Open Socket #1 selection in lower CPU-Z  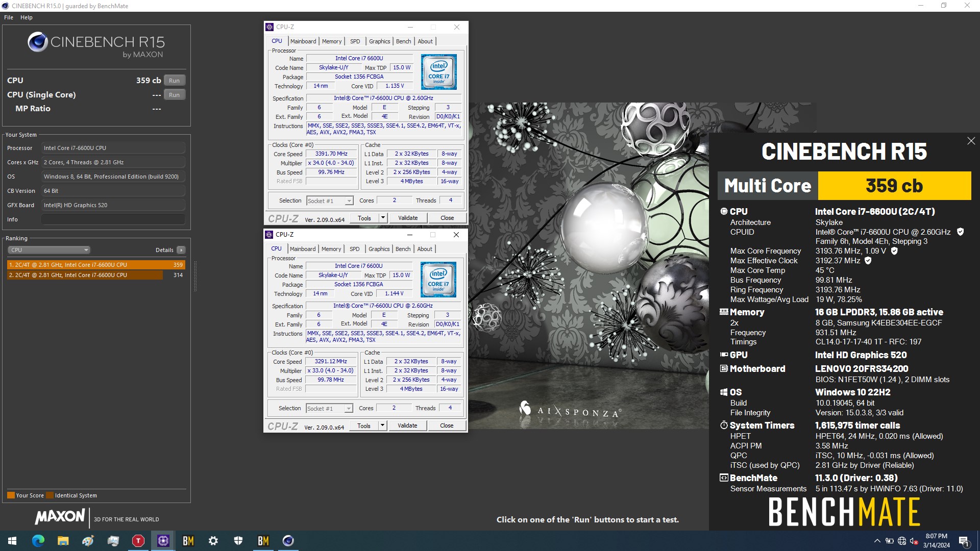pyautogui.click(x=329, y=409)
